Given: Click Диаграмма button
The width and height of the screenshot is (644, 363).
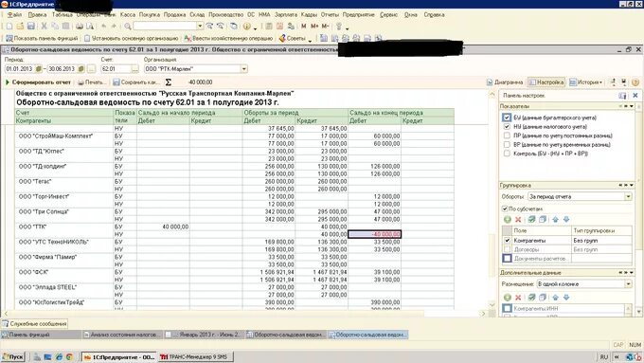Looking at the screenshot, I should 505,82.
